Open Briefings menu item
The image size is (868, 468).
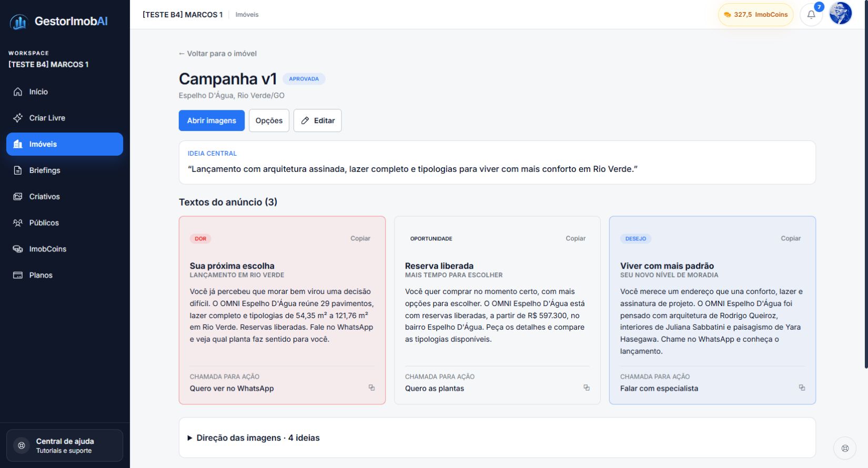[x=65, y=170]
